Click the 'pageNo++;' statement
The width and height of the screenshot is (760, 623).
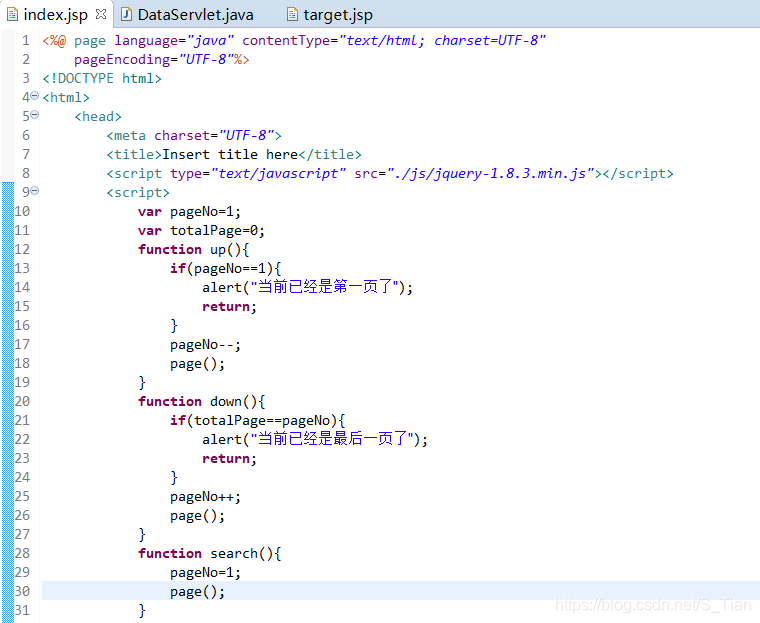[205, 496]
